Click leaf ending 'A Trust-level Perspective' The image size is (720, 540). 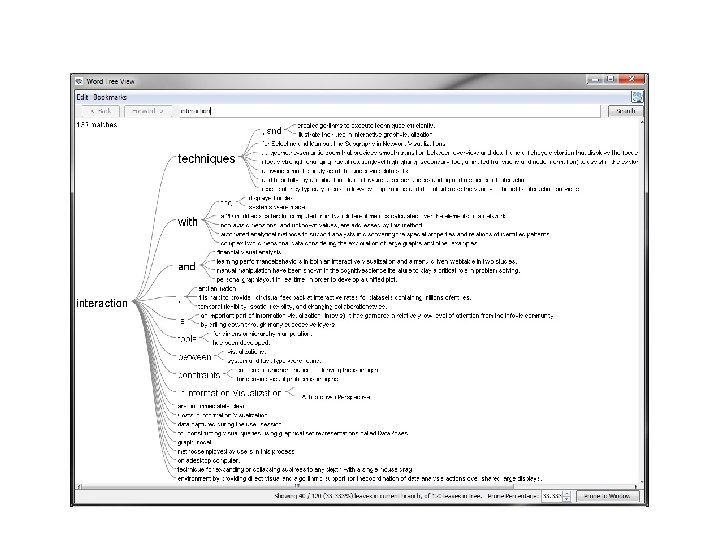coord(336,397)
